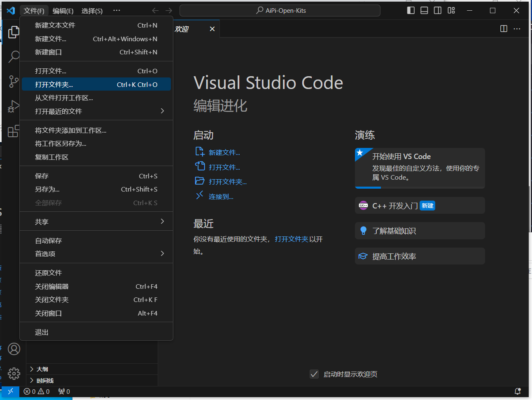
Task: Open the 开始使用 VS Code walkthrough
Action: 420,168
